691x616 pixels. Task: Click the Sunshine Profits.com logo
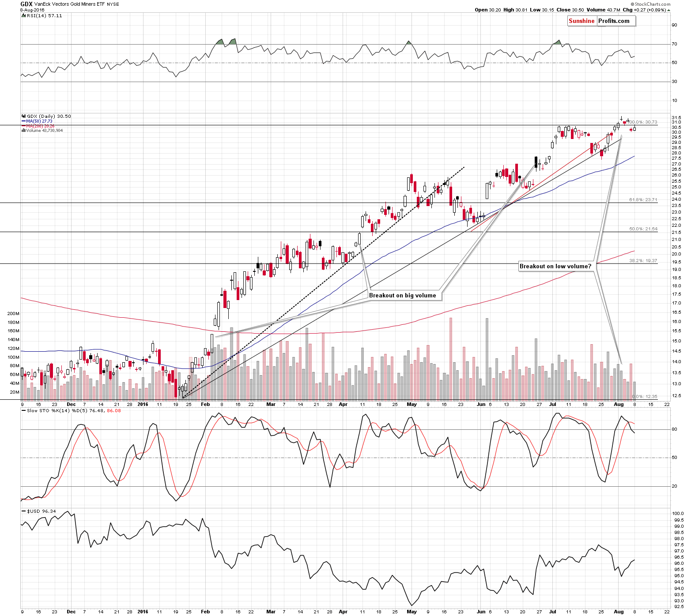[x=601, y=21]
